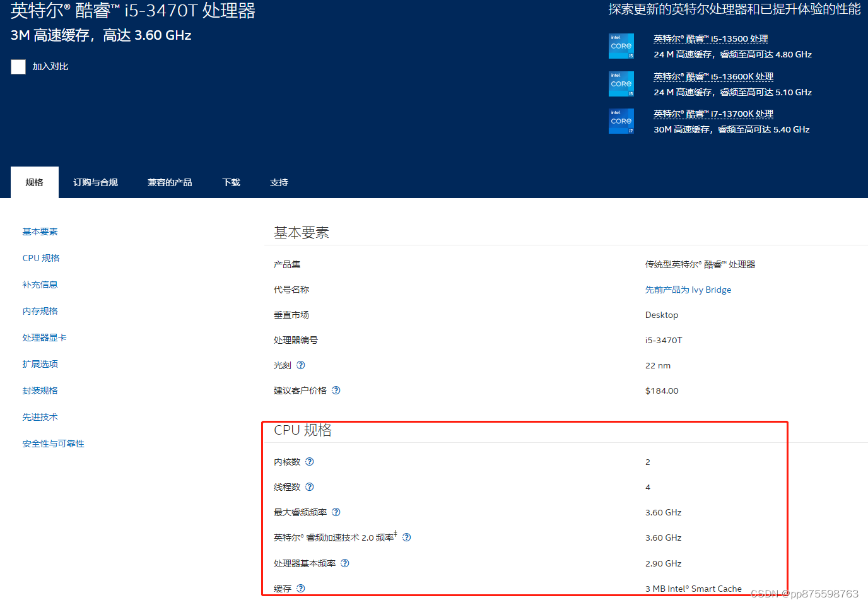Jump to 先进技术 in sidebar
Screen dimensions: 868x605
point(40,417)
